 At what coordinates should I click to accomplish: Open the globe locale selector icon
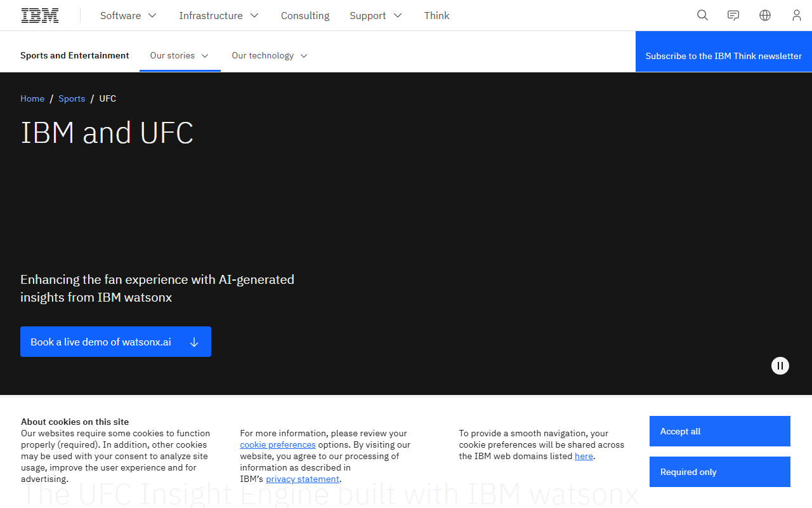click(x=765, y=15)
